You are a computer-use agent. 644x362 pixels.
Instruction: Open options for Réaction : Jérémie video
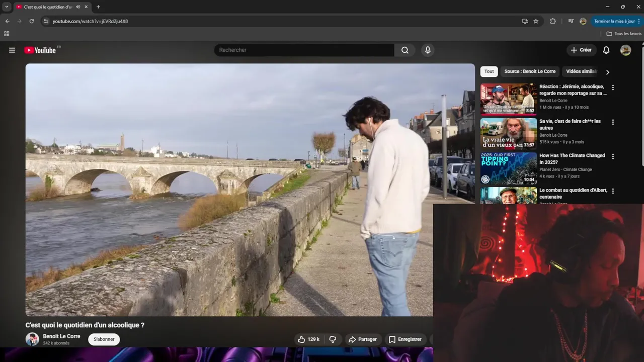point(613,87)
